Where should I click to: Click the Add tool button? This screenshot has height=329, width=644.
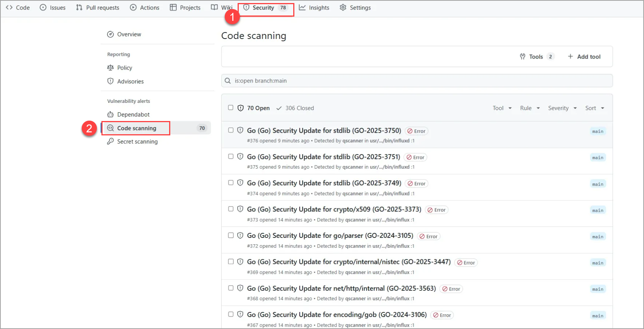click(x=584, y=57)
